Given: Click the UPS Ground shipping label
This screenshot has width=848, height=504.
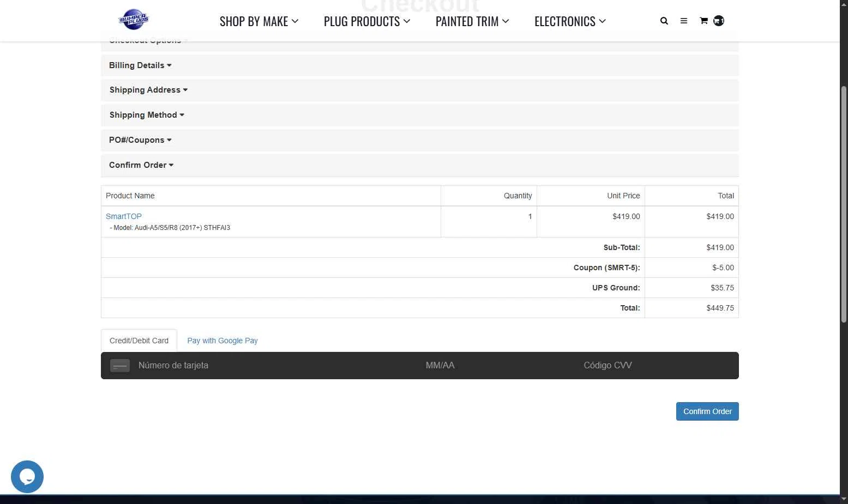Looking at the screenshot, I should click(616, 288).
